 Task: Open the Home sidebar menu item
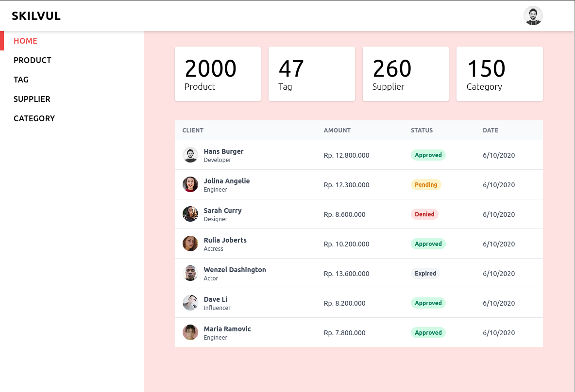click(x=25, y=41)
